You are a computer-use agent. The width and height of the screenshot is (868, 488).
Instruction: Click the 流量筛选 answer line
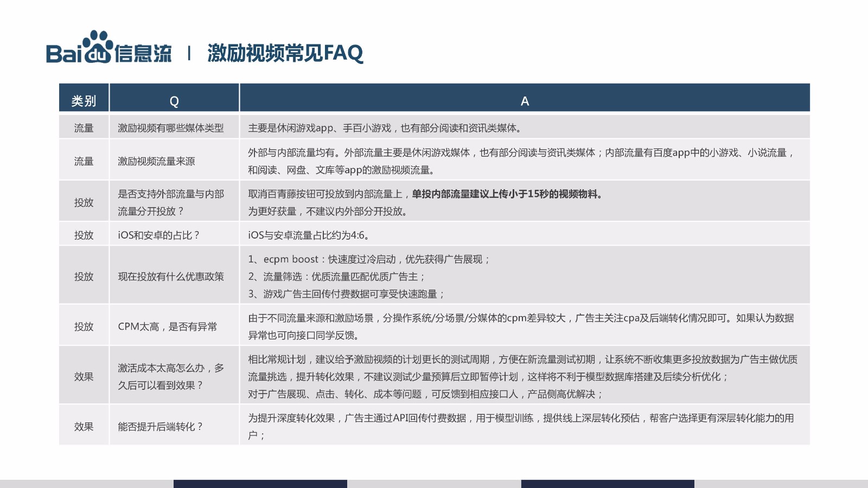336,277
